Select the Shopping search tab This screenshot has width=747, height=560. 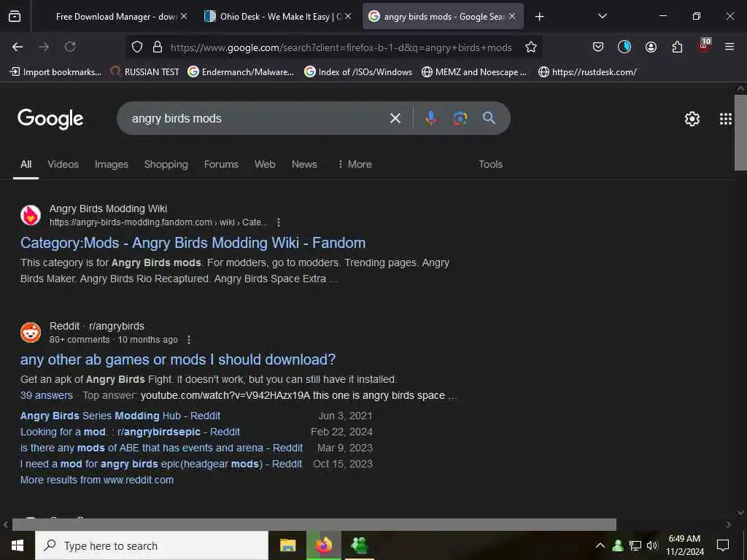166,164
